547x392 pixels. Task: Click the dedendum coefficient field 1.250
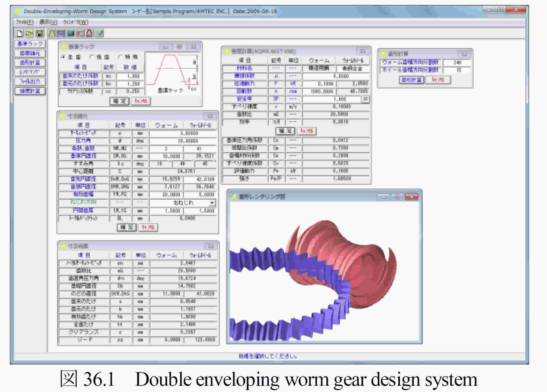tap(131, 84)
